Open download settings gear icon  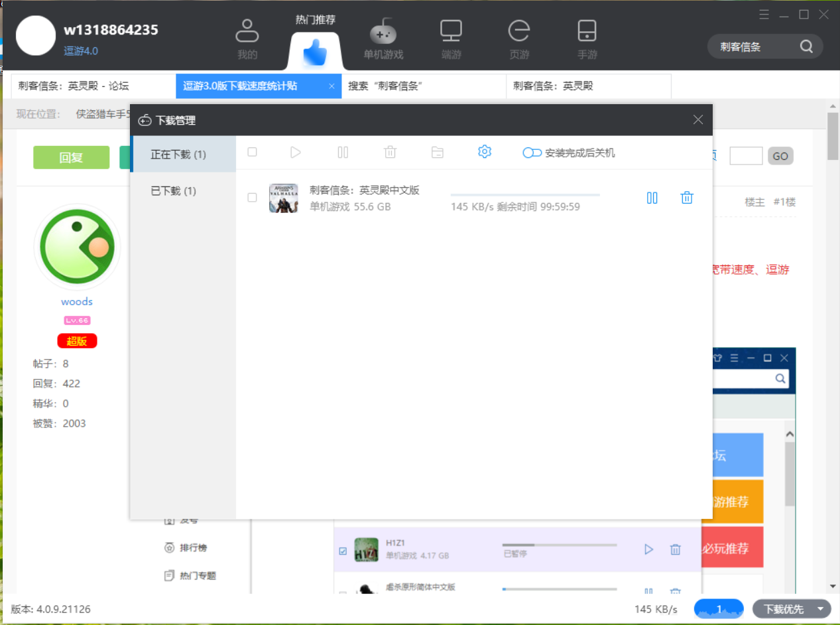[485, 152]
